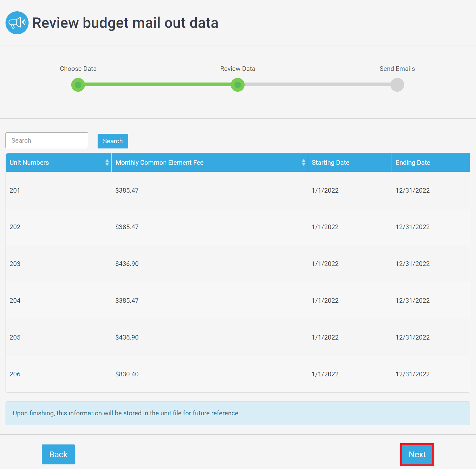This screenshot has height=469, width=476.
Task: Select the Send Emails step label
Action: 397,69
